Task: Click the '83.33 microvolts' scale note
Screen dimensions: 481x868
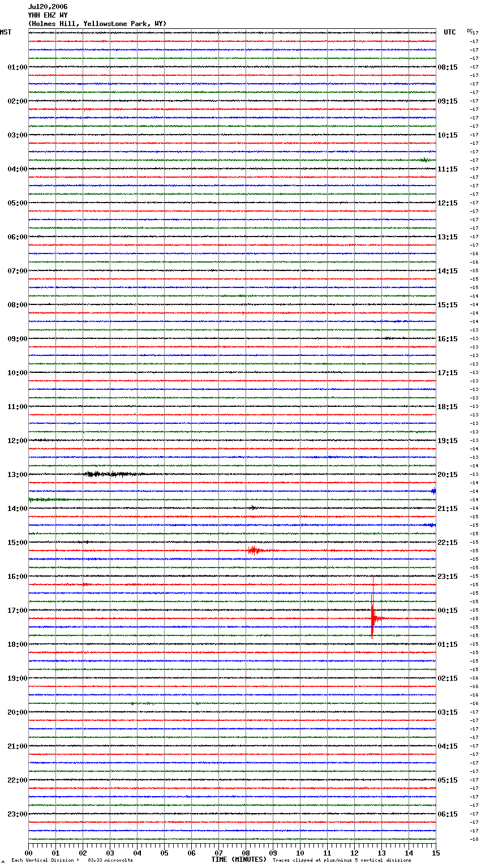Action: pos(110,860)
